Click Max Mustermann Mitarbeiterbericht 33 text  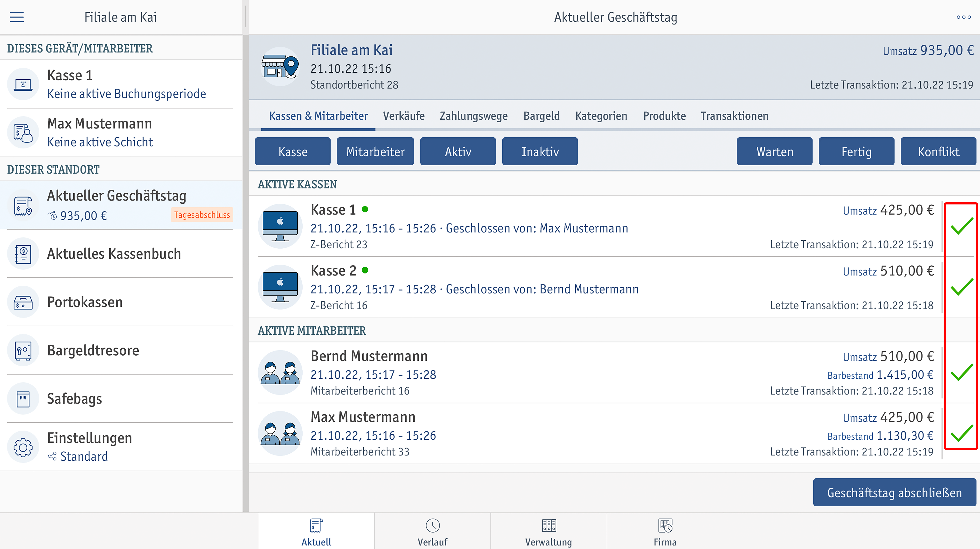click(x=360, y=452)
